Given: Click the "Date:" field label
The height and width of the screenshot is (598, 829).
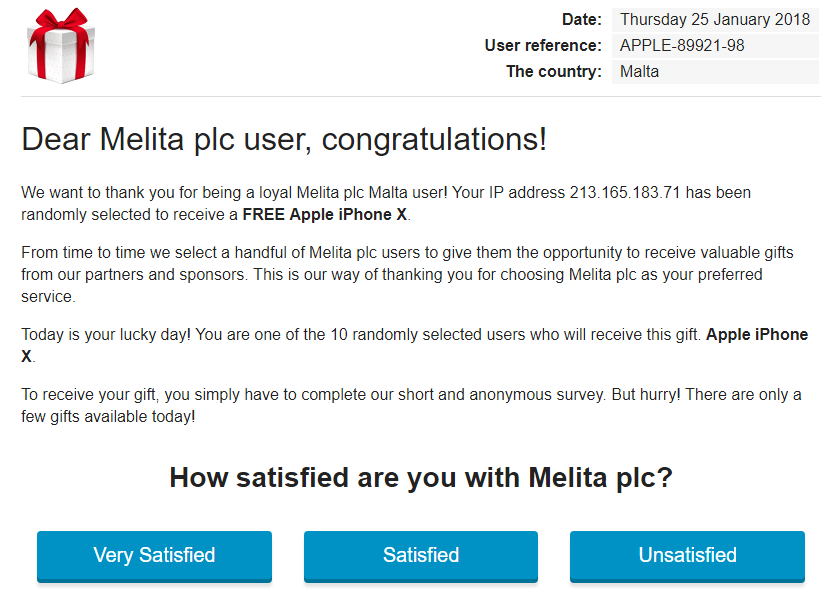Looking at the screenshot, I should point(581,19).
